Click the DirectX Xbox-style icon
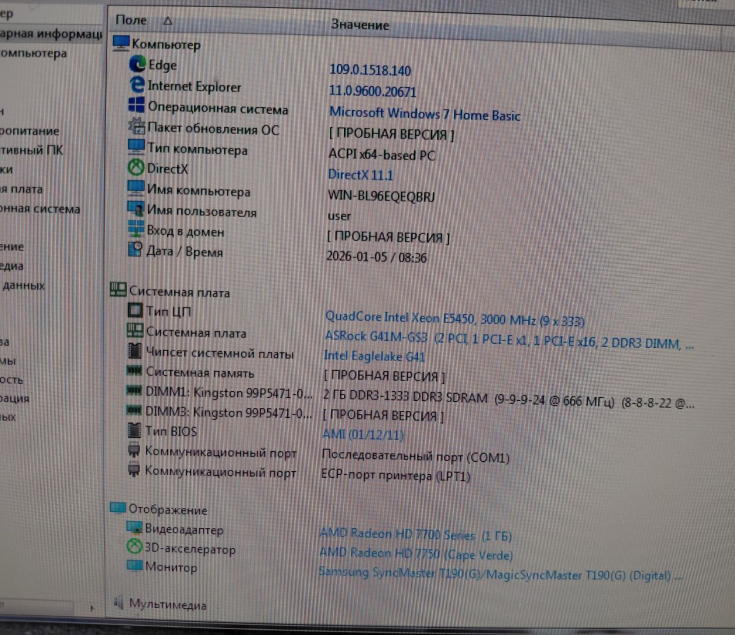The image size is (735, 635). click(x=136, y=169)
